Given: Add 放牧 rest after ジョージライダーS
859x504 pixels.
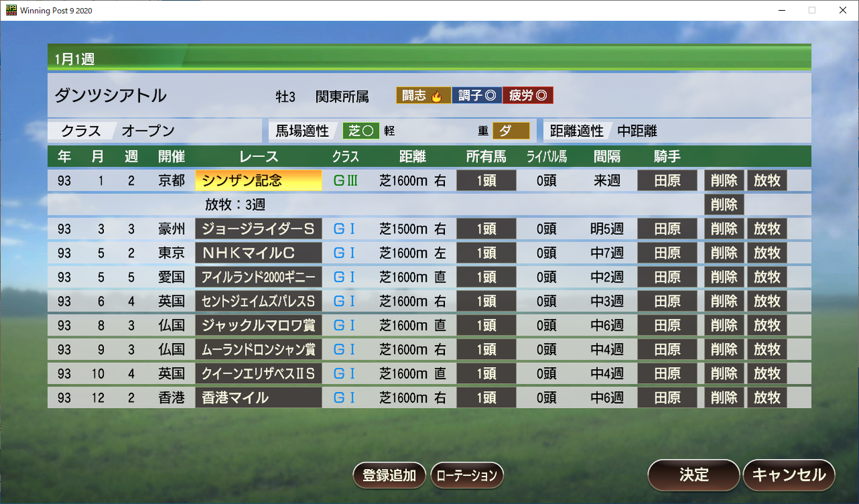Looking at the screenshot, I should point(767,229).
